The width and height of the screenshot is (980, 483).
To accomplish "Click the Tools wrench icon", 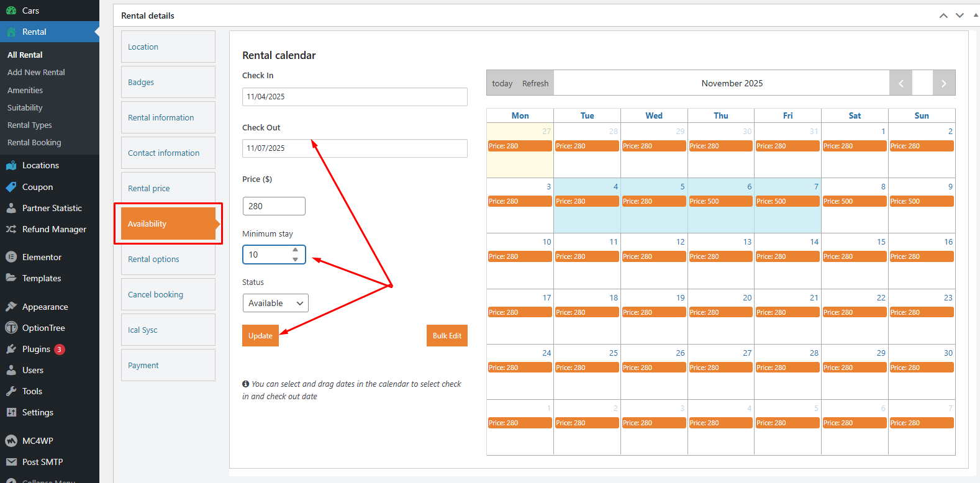I will tap(11, 391).
